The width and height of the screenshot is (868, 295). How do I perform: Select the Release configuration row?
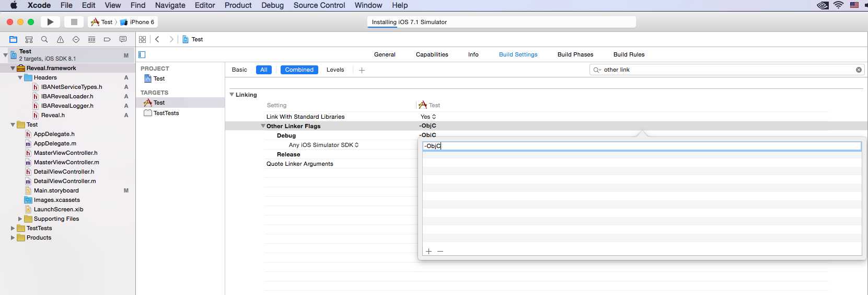[288, 154]
